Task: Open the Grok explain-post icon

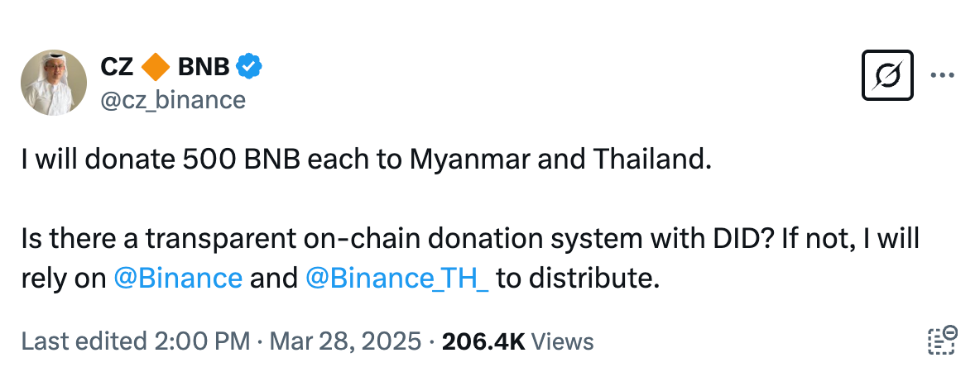Action: tap(887, 76)
